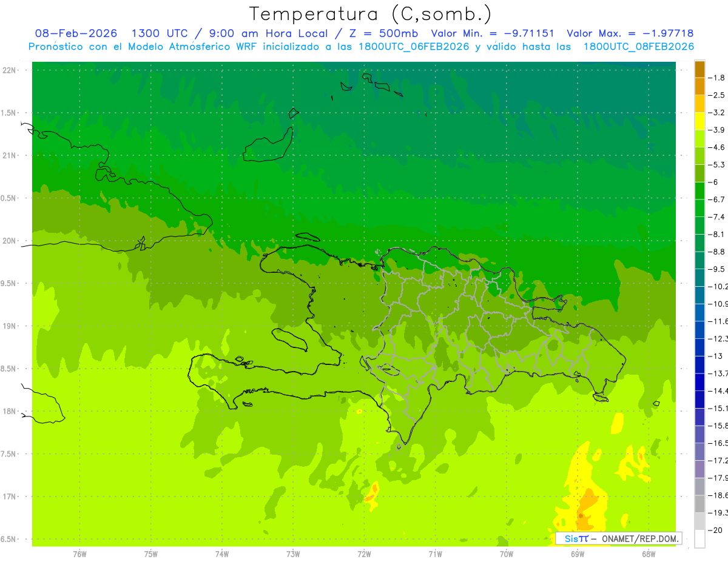Click the "-15.1" color scale label
The width and height of the screenshot is (728, 562).
[x=719, y=409]
